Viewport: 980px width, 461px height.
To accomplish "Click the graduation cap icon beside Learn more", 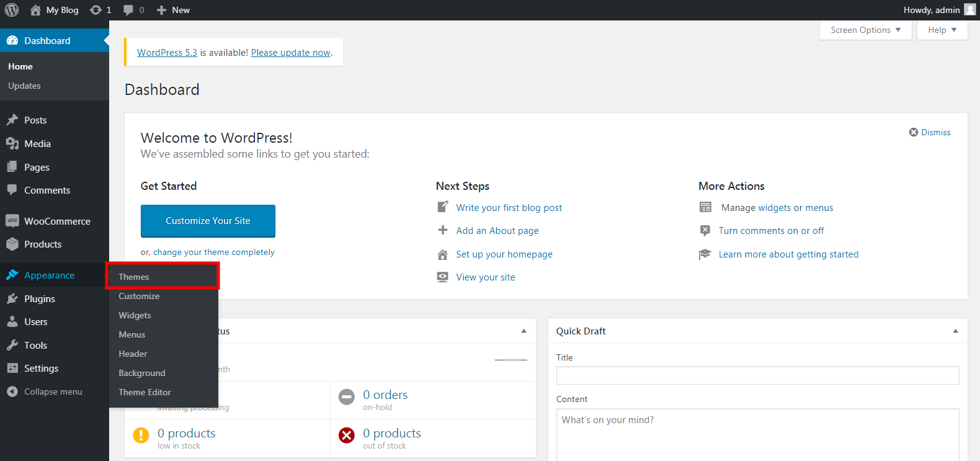I will point(705,254).
